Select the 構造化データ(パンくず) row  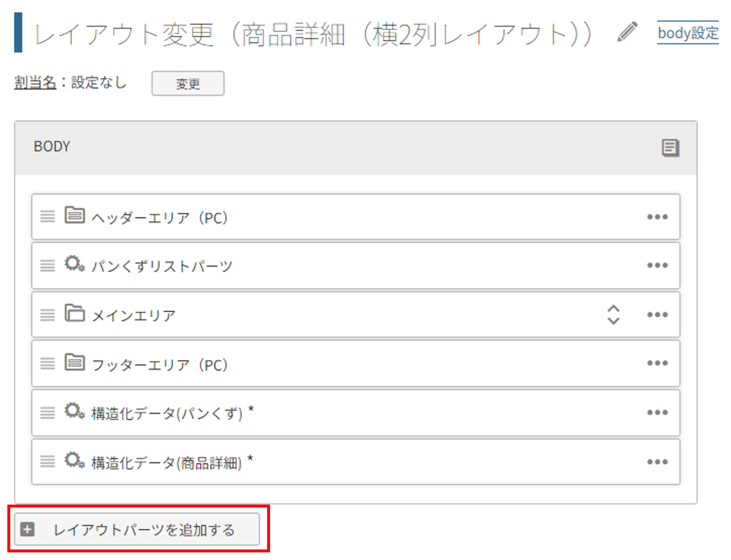[x=356, y=413]
